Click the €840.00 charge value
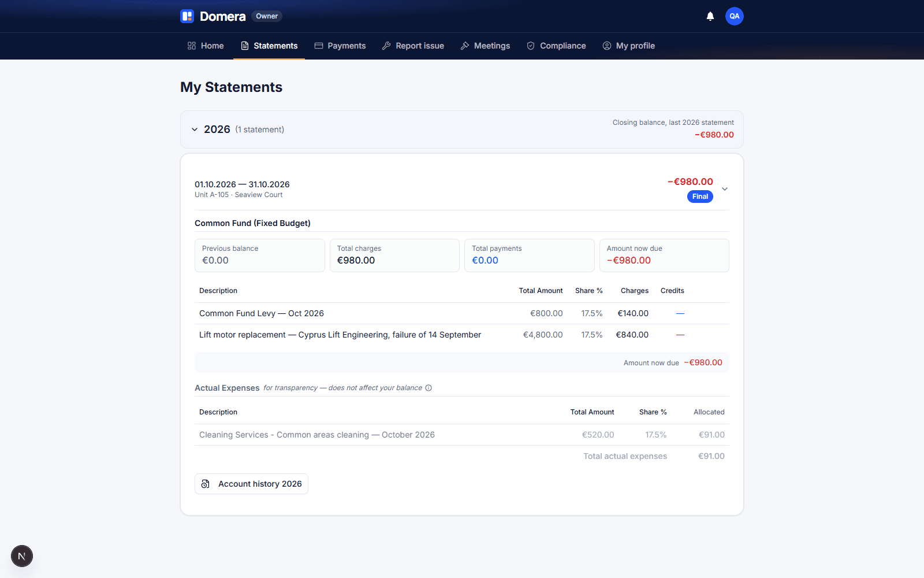 pos(632,335)
